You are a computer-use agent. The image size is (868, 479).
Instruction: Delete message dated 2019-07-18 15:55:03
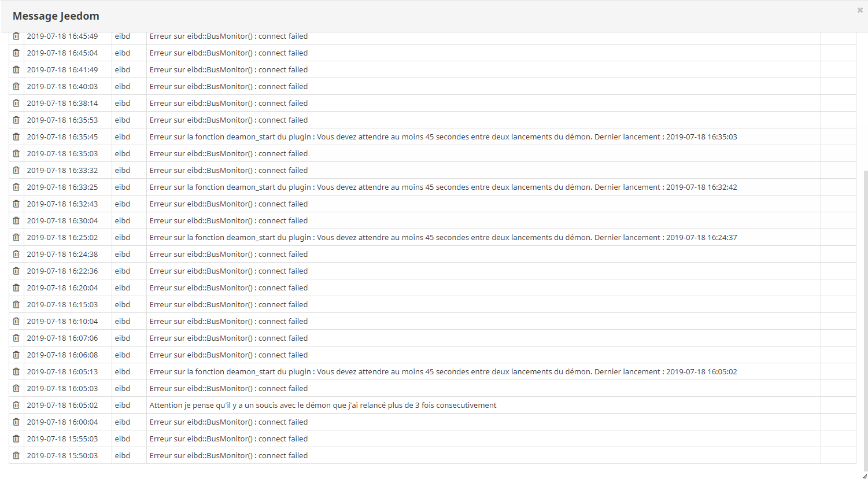(x=16, y=439)
